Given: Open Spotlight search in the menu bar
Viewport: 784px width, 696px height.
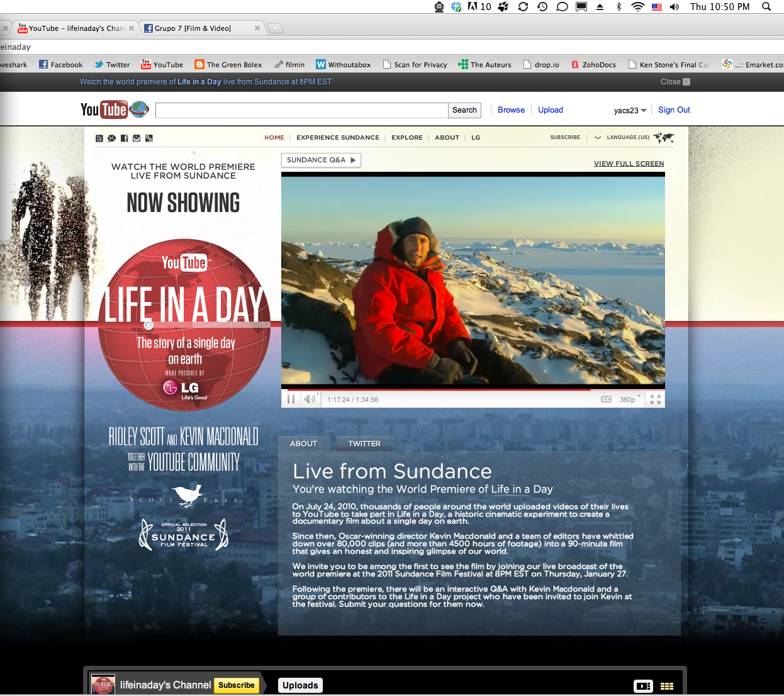Looking at the screenshot, I should point(766,7).
